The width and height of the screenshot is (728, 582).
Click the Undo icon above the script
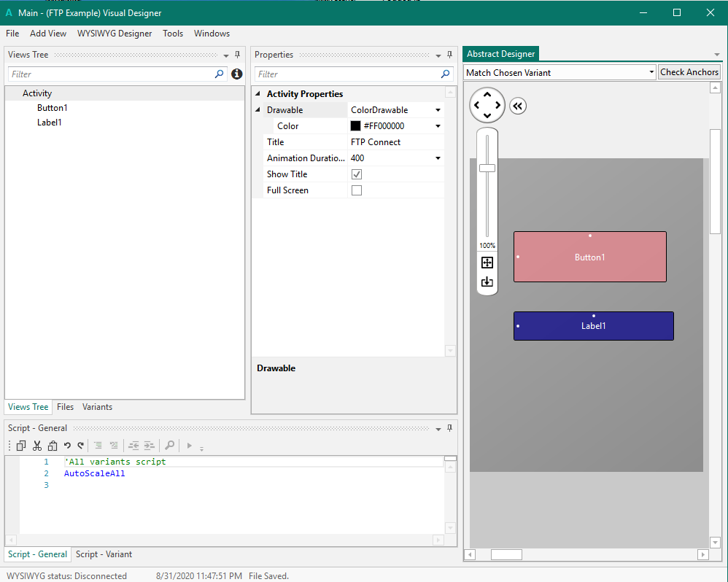67,446
